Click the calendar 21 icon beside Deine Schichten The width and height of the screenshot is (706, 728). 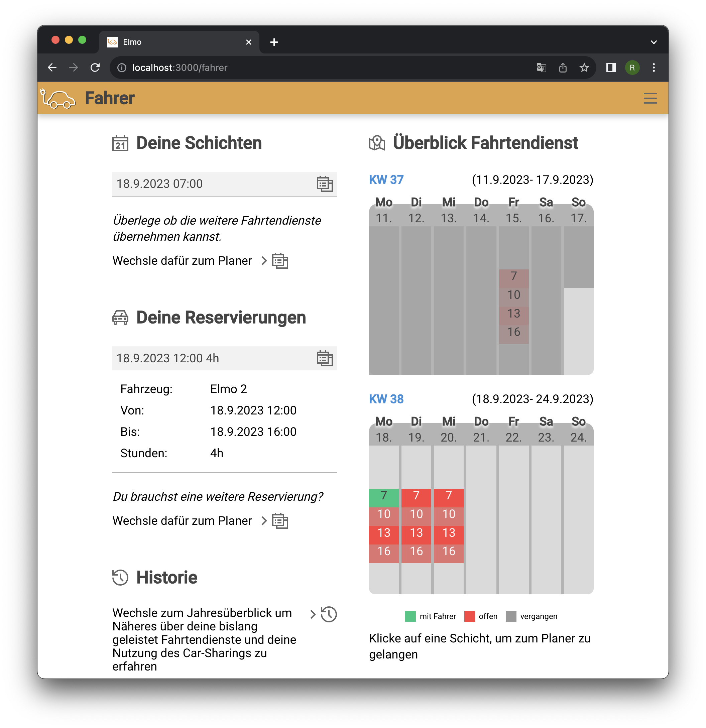[x=120, y=143]
